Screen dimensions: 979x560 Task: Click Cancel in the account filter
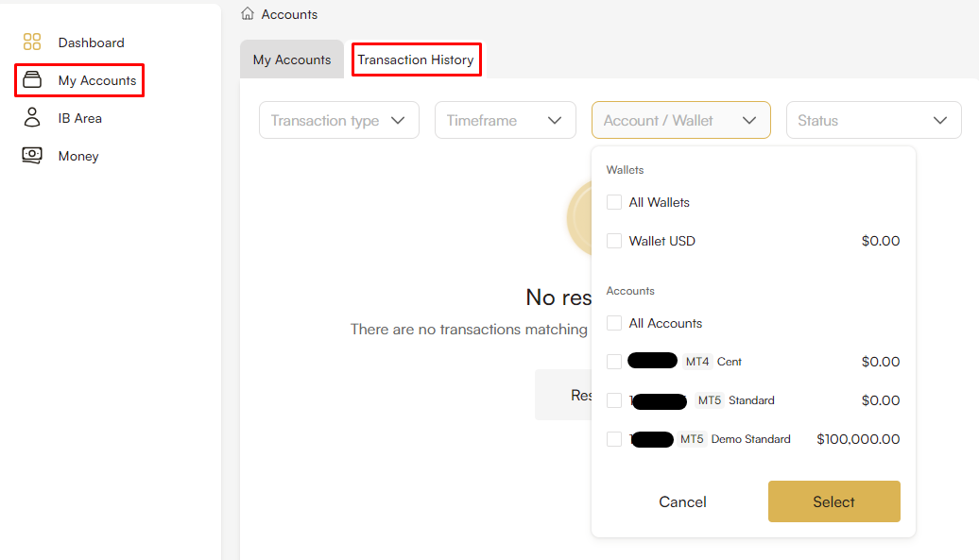pyautogui.click(x=682, y=502)
